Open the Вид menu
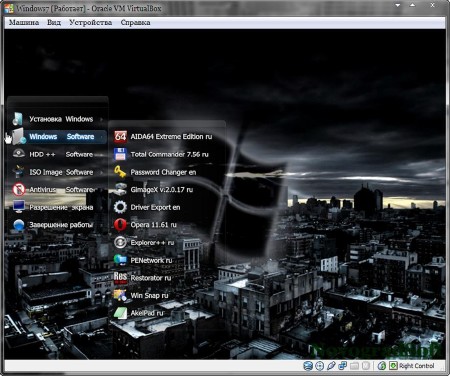Viewport: 450px width, 376px height. (54, 23)
